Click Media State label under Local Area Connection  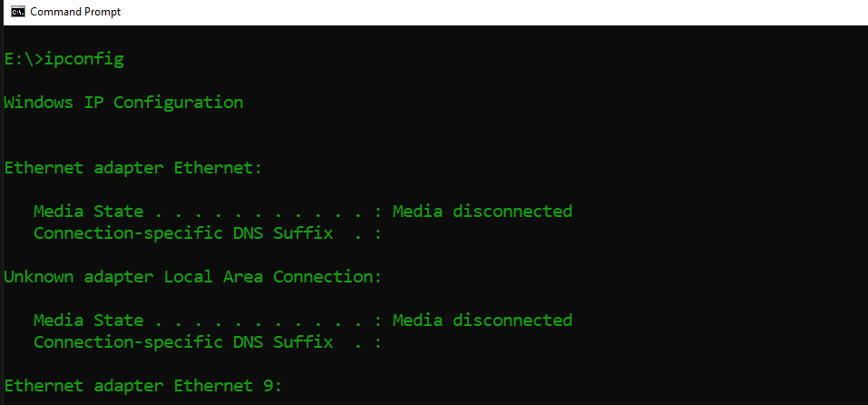tap(89, 321)
